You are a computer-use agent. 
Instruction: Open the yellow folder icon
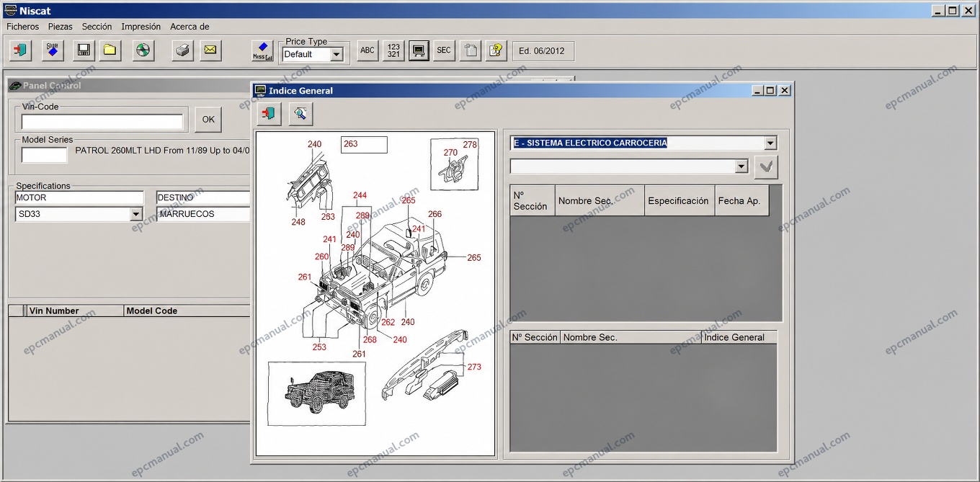tap(110, 50)
